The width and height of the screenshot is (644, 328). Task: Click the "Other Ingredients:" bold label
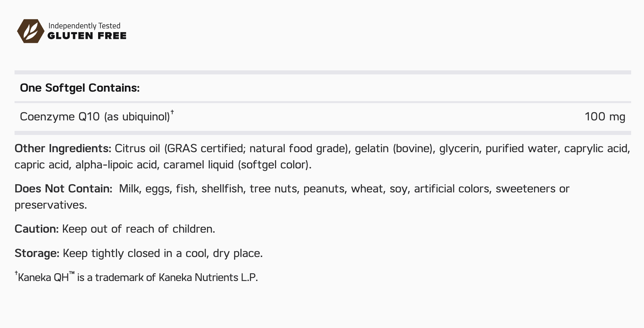pos(63,148)
